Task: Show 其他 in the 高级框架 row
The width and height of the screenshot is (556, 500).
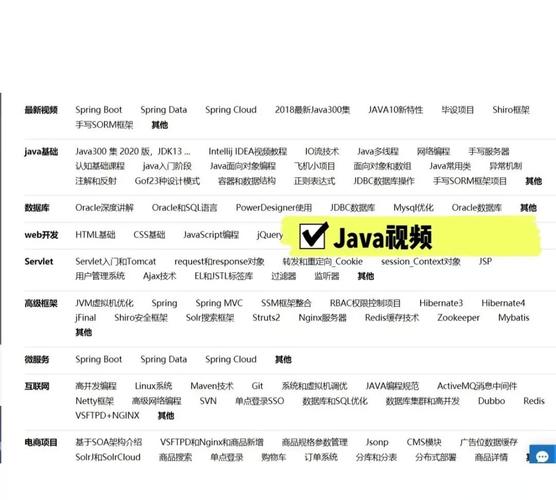Action: coord(84,332)
